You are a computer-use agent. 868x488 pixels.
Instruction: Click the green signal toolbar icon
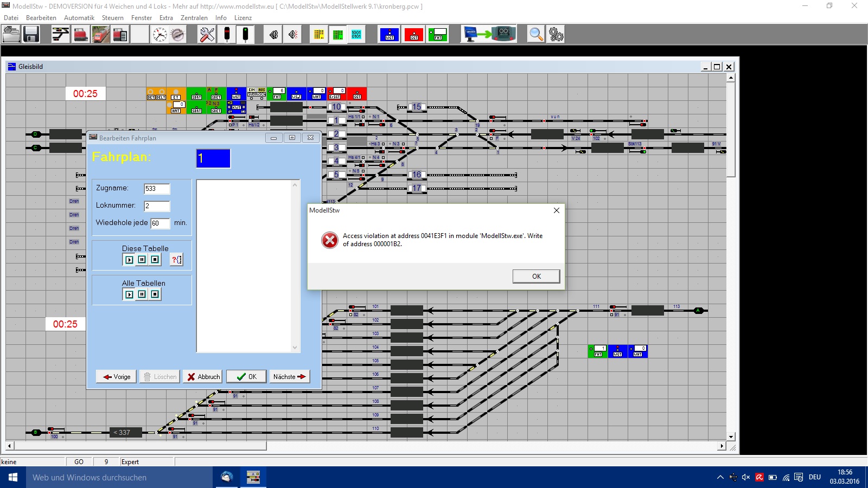[246, 34]
